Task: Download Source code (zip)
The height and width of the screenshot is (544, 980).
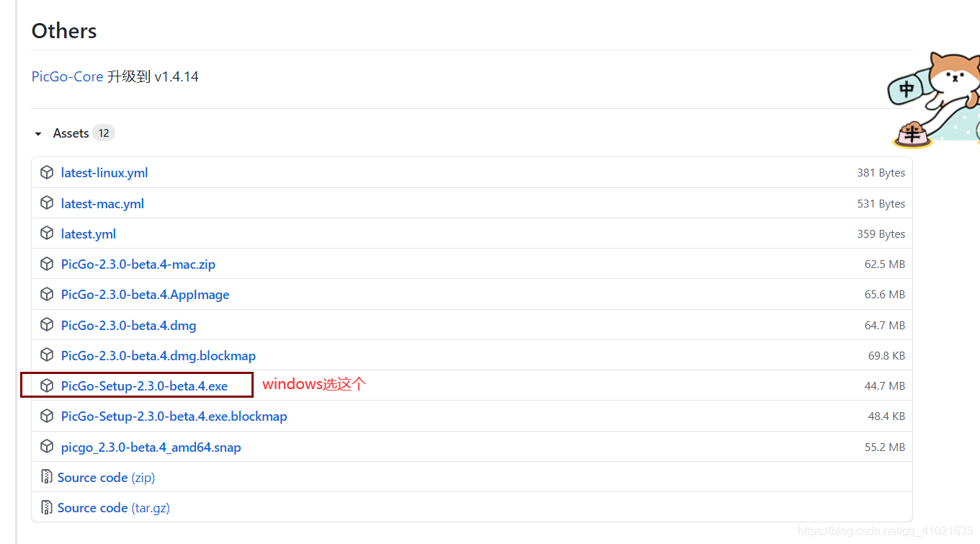Action: click(x=107, y=478)
